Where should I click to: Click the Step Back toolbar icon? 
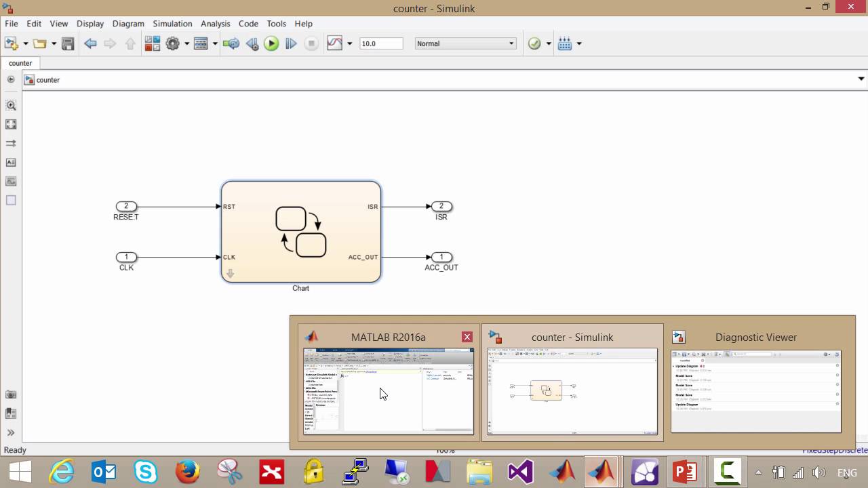[252, 43]
